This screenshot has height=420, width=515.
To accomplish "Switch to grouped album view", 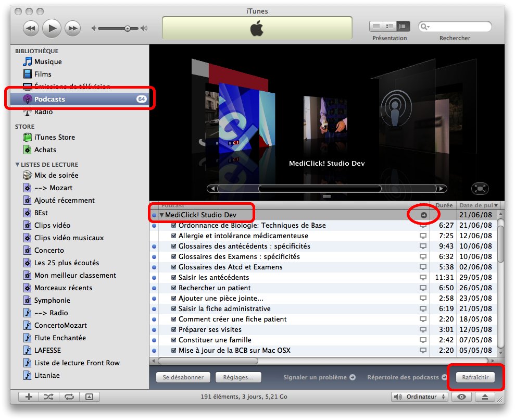I will point(390,26).
